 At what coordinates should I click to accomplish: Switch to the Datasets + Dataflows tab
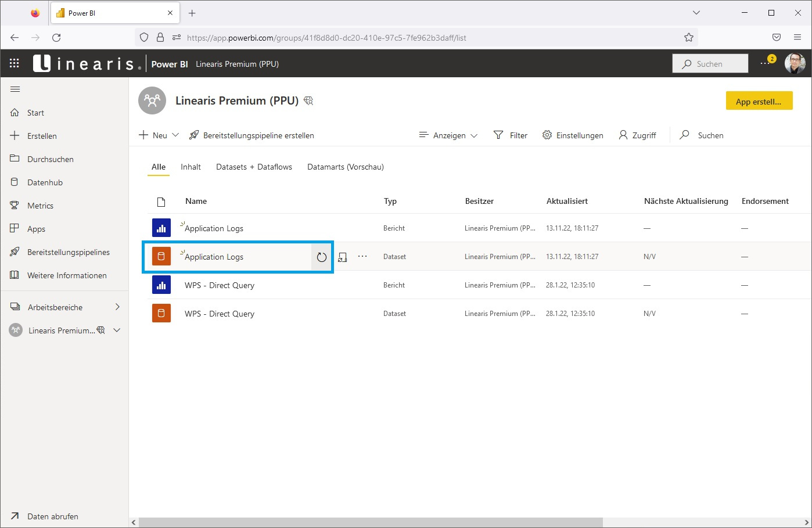tap(254, 167)
